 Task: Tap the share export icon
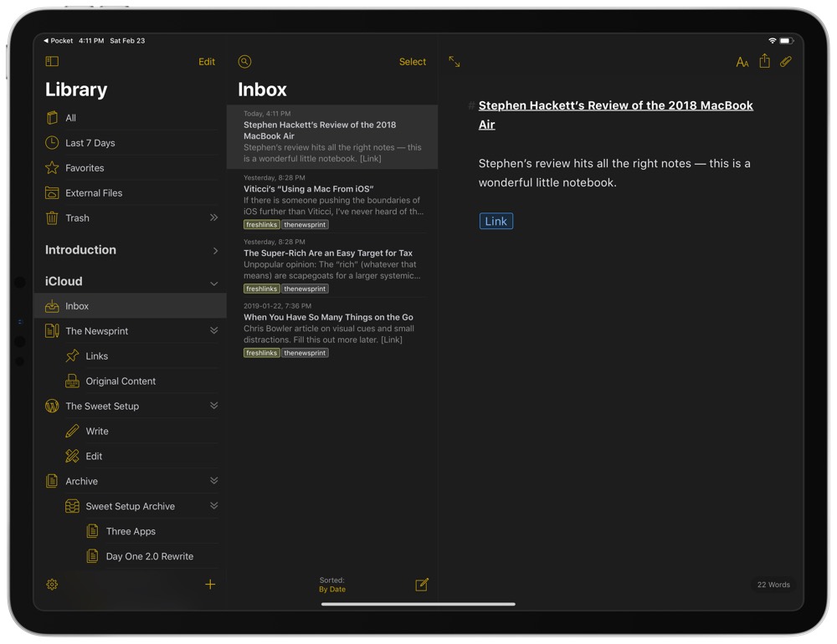(x=764, y=61)
